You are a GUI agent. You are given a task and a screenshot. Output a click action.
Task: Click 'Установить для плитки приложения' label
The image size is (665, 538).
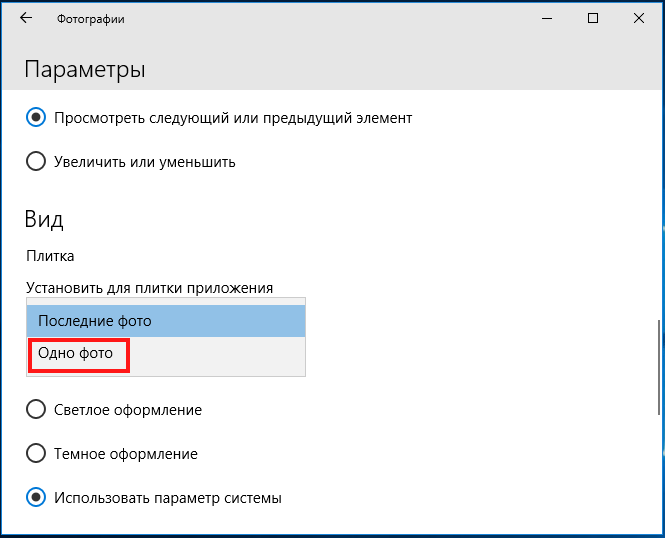[x=149, y=288]
